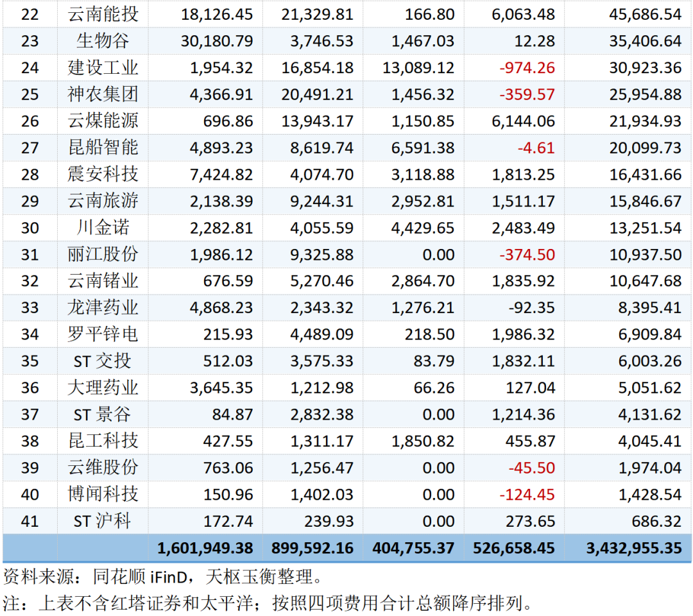
Task: Select the summary total 1,601,949.38
Action: pos(205,549)
